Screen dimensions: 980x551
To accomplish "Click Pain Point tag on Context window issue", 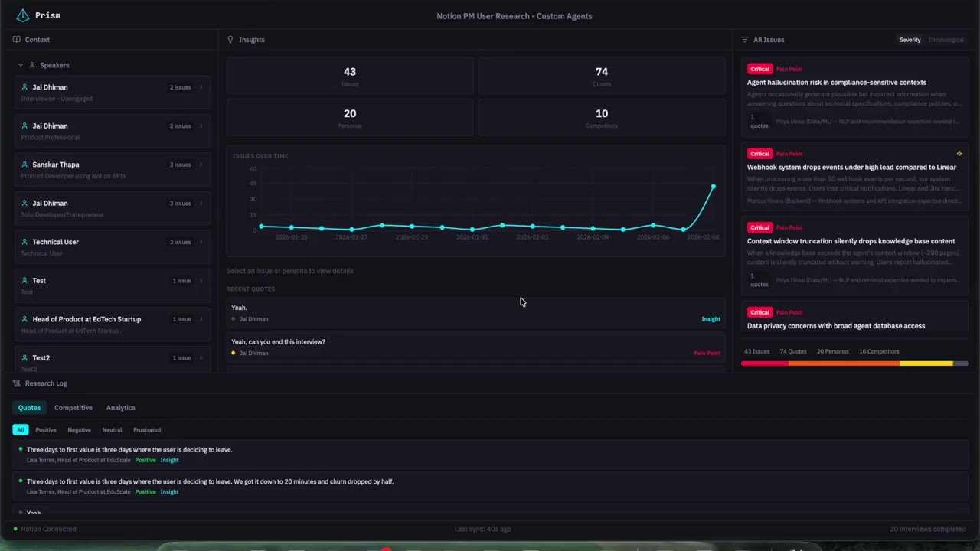I will [789, 227].
